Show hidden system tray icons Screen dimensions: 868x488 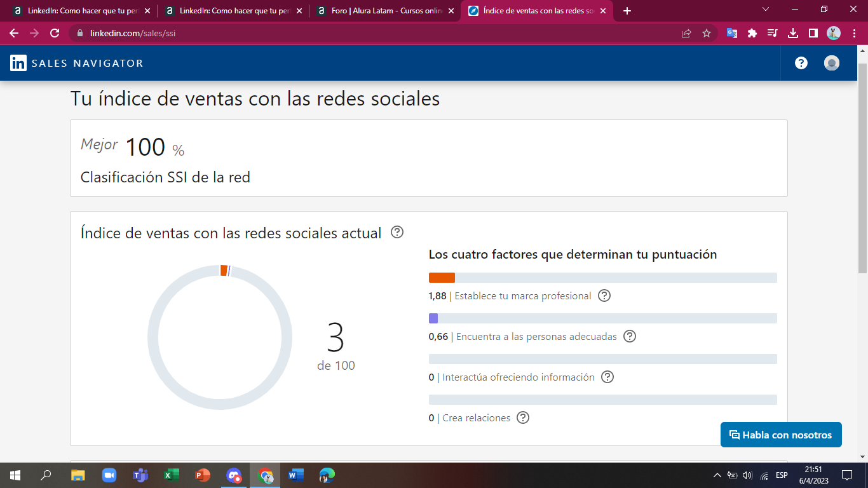coord(717,475)
